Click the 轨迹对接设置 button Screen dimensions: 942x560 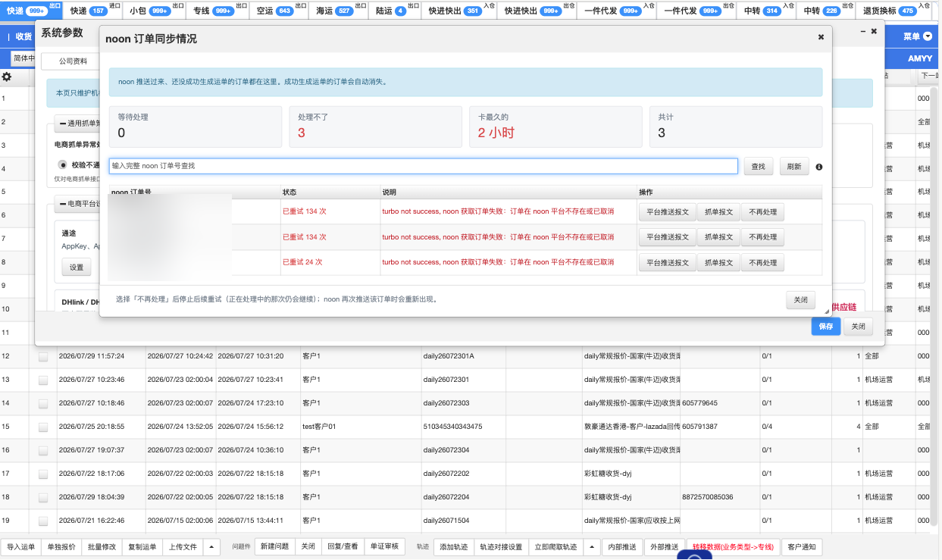coord(501,547)
